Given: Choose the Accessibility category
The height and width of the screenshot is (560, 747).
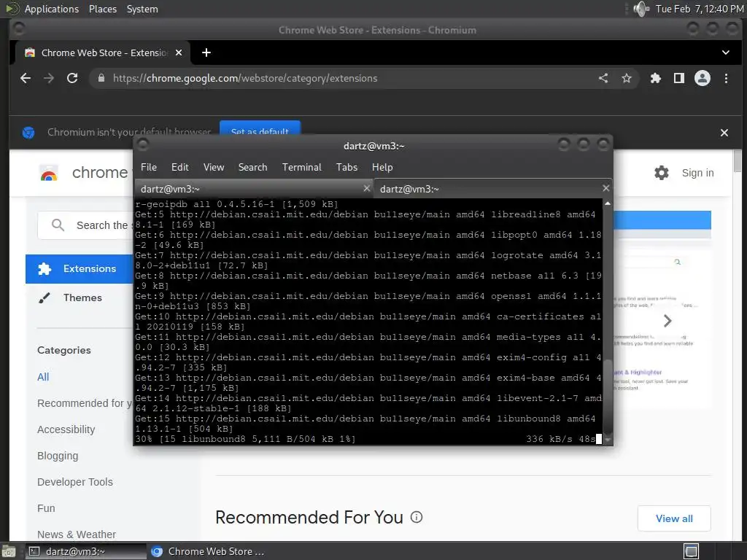Looking at the screenshot, I should click(66, 429).
